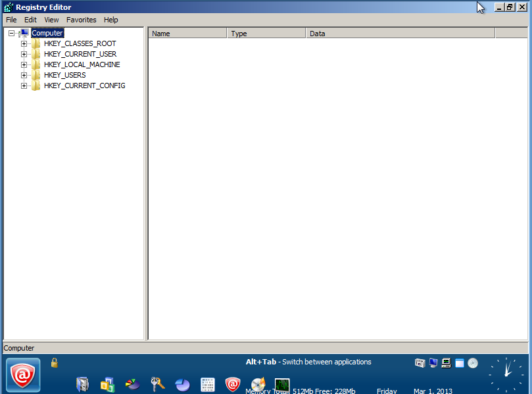Collapse the Computer root node
The width and height of the screenshot is (532, 394).
click(12, 34)
